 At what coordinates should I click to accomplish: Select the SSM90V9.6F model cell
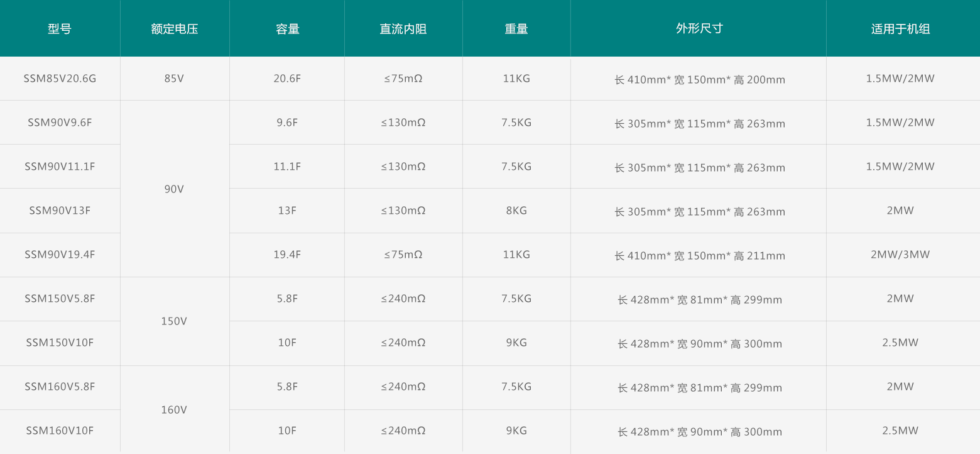(60, 123)
